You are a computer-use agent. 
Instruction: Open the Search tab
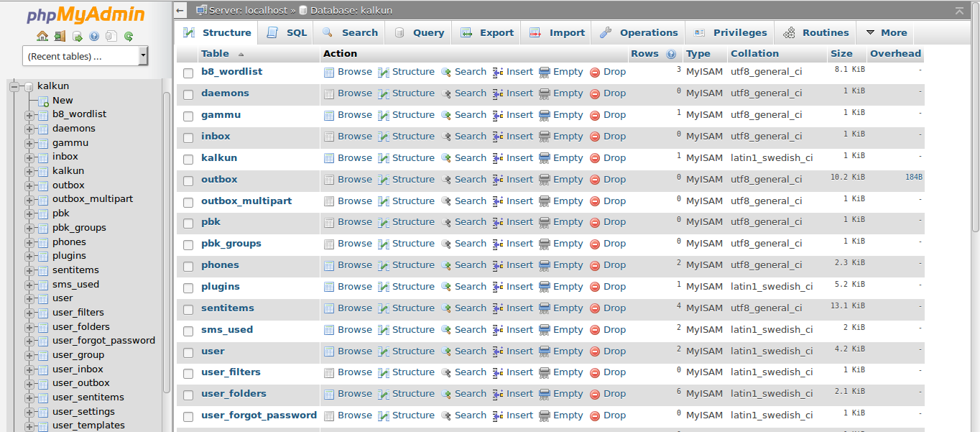pos(350,32)
